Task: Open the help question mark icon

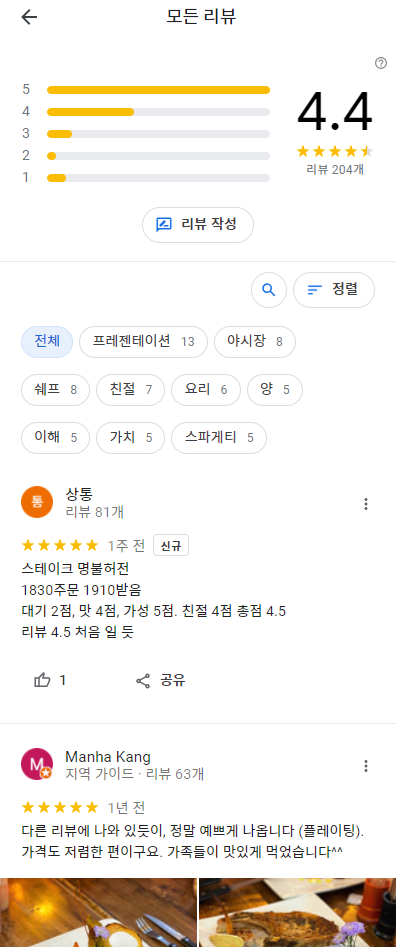Action: tap(381, 63)
